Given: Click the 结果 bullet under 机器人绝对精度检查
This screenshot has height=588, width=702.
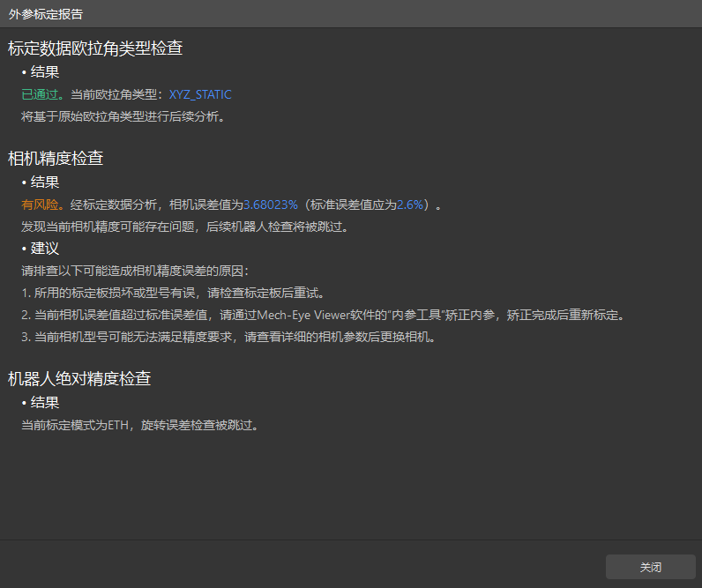Looking at the screenshot, I should click(41, 402).
